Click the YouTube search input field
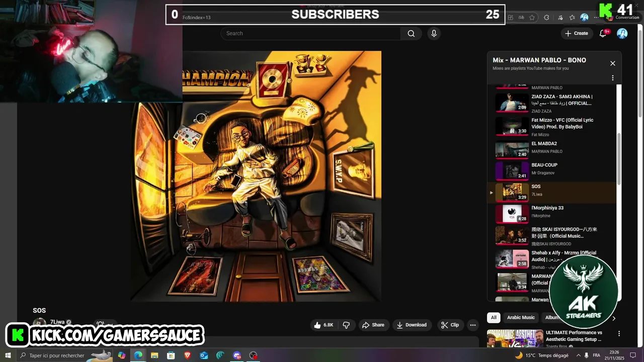 pos(311,33)
